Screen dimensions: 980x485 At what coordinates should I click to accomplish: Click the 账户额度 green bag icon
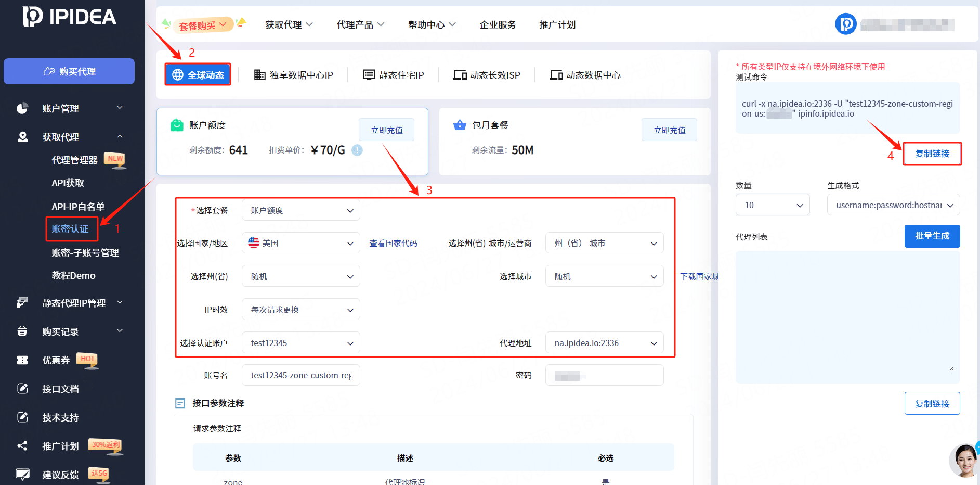tap(177, 125)
